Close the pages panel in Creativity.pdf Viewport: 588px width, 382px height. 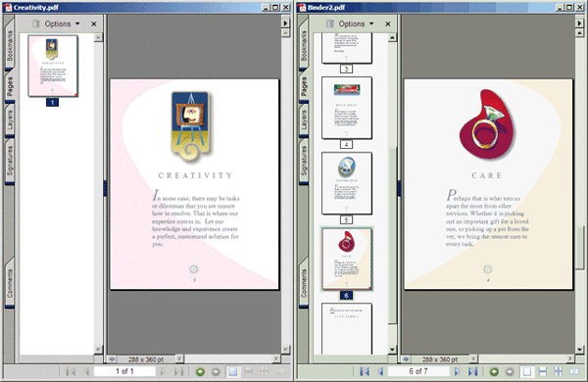[94, 24]
